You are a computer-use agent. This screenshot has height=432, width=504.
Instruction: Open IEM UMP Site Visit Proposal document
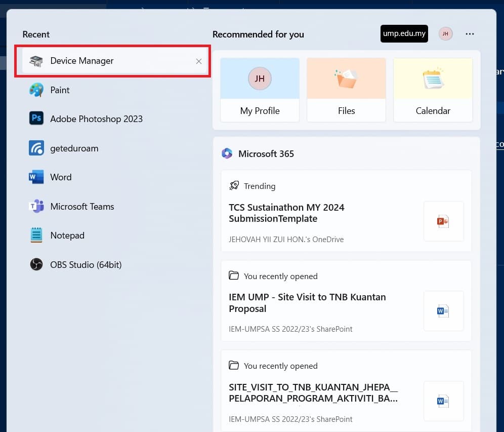tap(307, 303)
